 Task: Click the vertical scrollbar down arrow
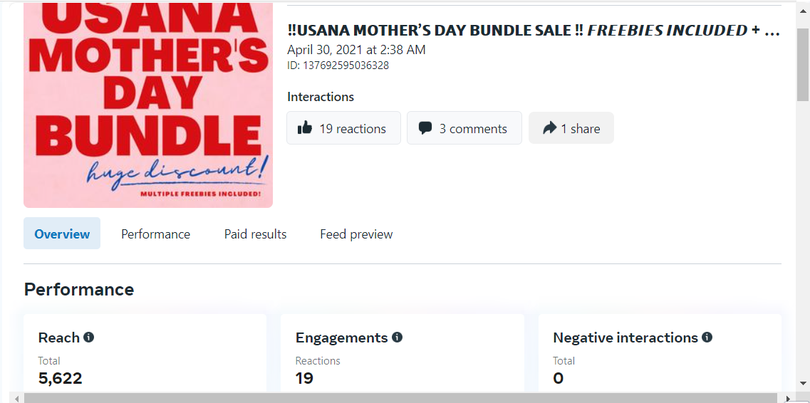coord(802,383)
